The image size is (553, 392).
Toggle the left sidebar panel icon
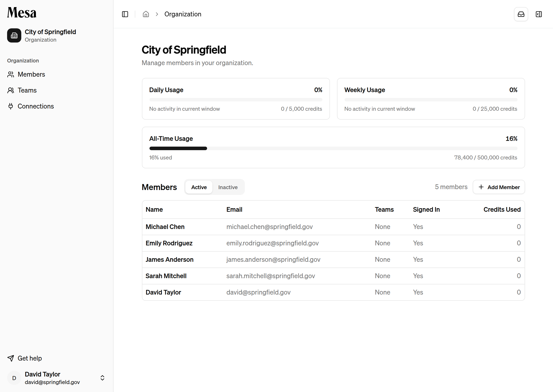(x=125, y=14)
